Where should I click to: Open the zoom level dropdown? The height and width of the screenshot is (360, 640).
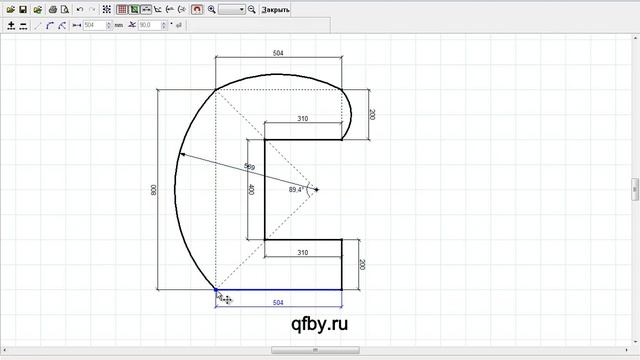[x=232, y=9]
